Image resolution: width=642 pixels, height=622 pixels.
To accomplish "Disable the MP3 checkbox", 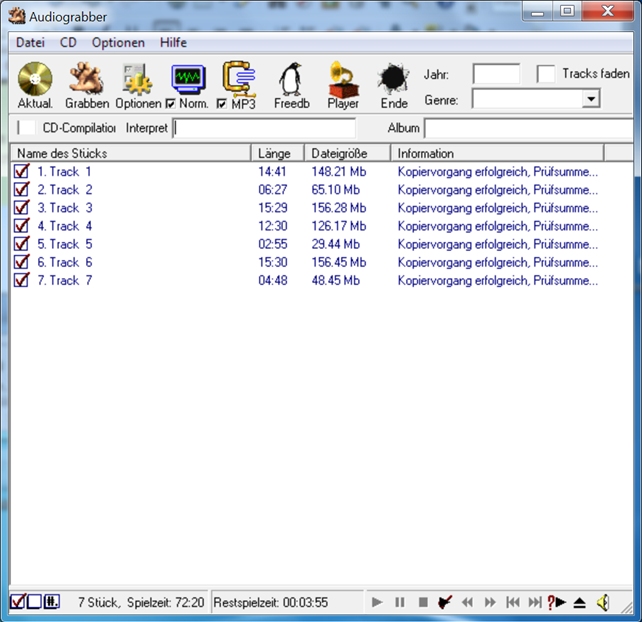I will pos(222,103).
